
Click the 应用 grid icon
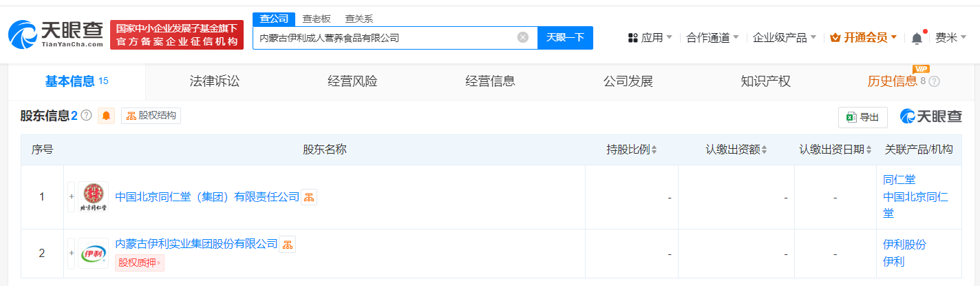(x=633, y=38)
